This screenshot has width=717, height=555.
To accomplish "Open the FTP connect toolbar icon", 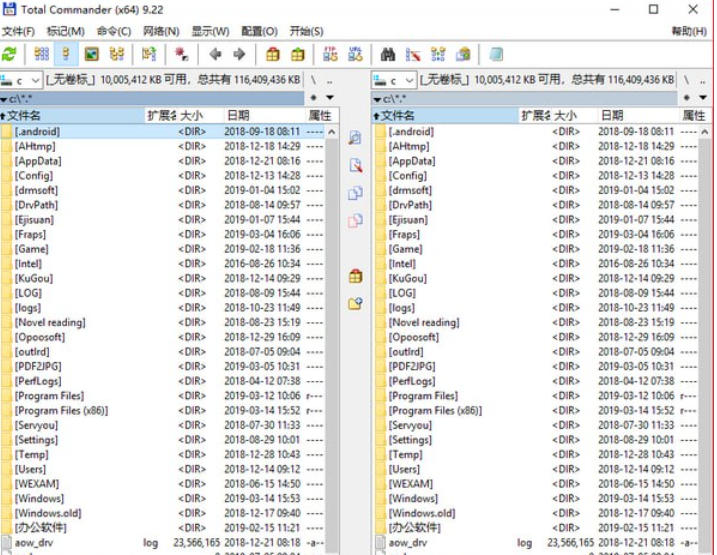I will coord(330,54).
